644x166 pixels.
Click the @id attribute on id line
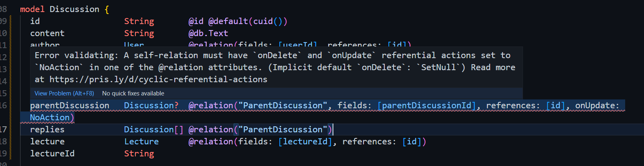(x=196, y=21)
